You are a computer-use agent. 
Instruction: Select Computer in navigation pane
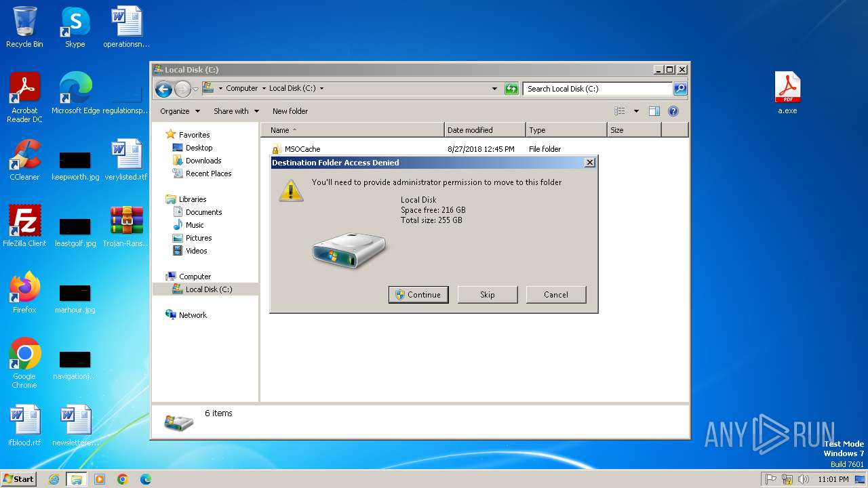coord(195,277)
